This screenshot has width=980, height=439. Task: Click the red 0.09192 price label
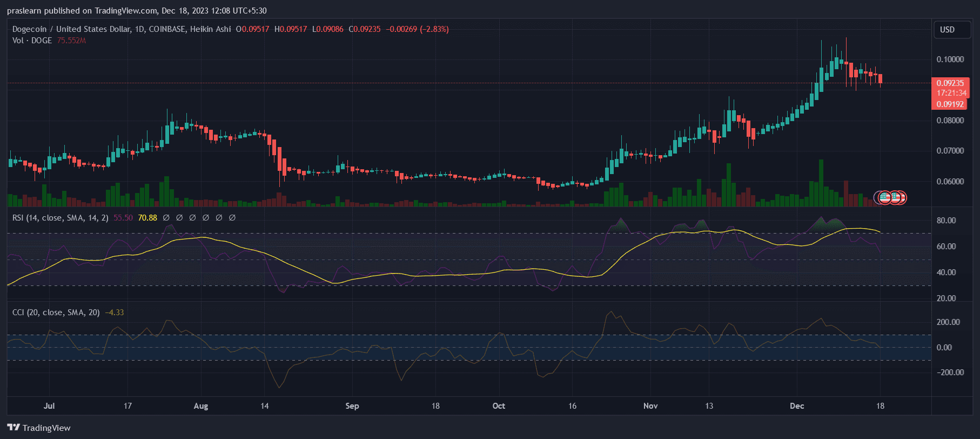pyautogui.click(x=950, y=104)
